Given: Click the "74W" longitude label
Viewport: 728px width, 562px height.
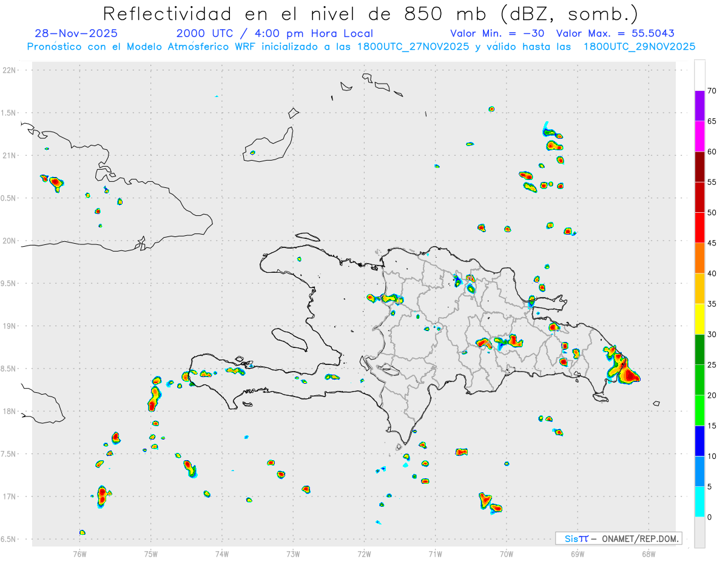Looking at the screenshot, I should point(222,554).
